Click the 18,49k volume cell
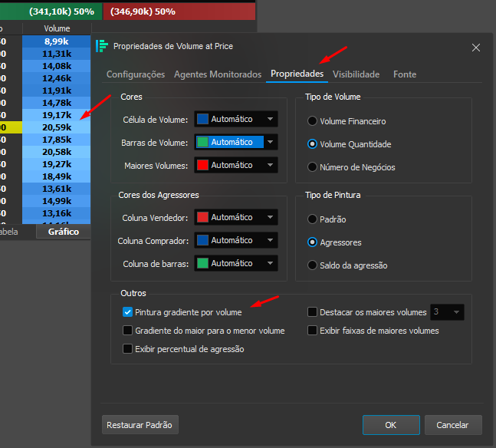Screen dimensions: 496x448 [x=56, y=176]
